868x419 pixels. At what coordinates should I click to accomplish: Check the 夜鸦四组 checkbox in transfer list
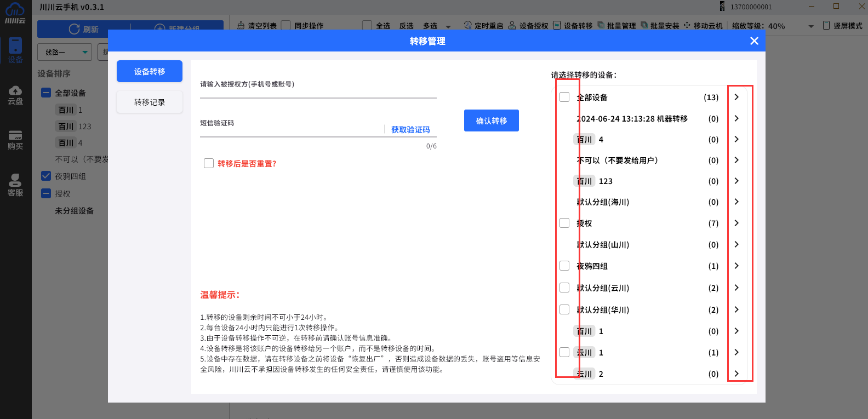click(x=564, y=266)
